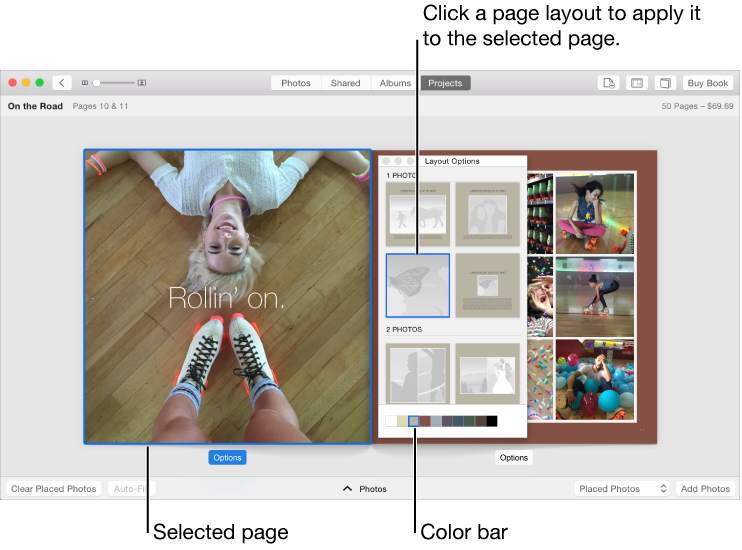Select the Rollin' on. text on page
Screen dimensions: 742x550
tap(227, 298)
